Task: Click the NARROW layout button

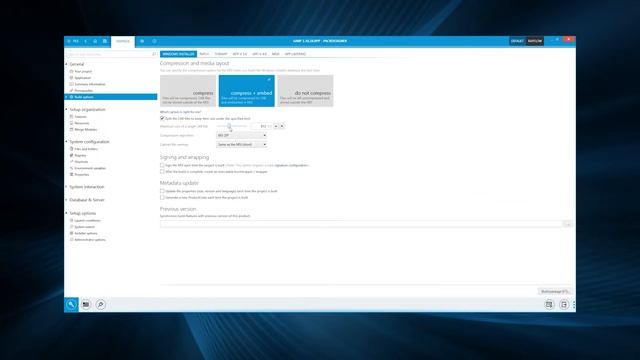Action: (534, 41)
